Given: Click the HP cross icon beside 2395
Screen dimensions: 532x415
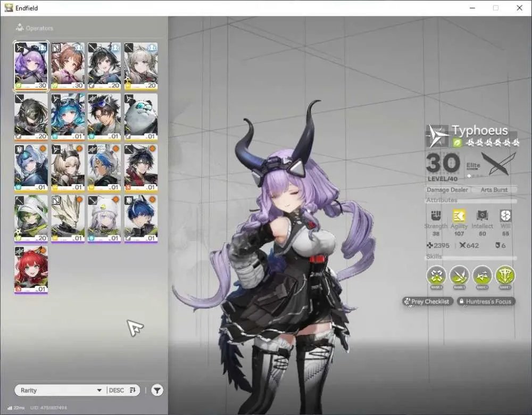Looking at the screenshot, I should (429, 245).
